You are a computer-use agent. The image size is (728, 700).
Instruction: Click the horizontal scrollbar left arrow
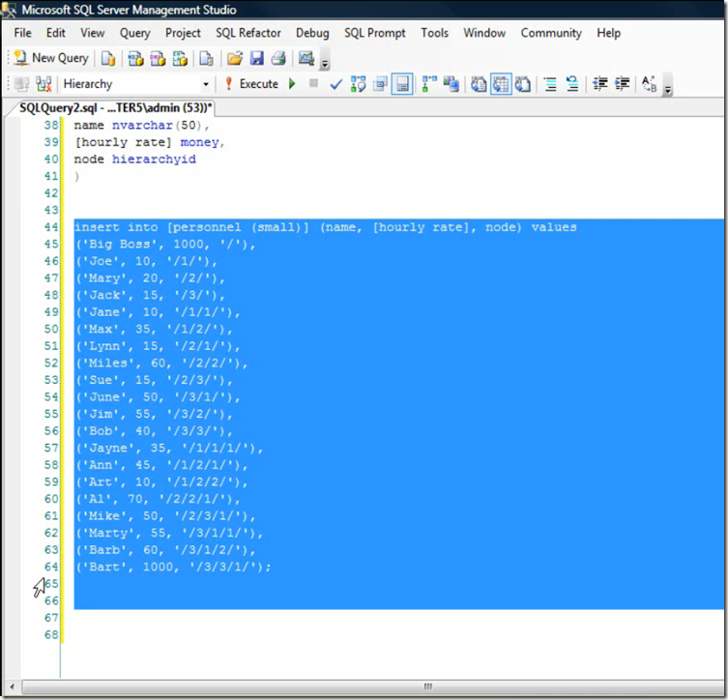tap(12, 686)
